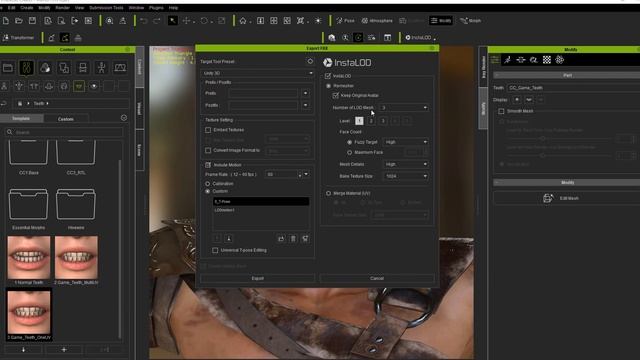Open the Fuzz Target High dropdown
Screen dimensions: 640x360
[406, 142]
